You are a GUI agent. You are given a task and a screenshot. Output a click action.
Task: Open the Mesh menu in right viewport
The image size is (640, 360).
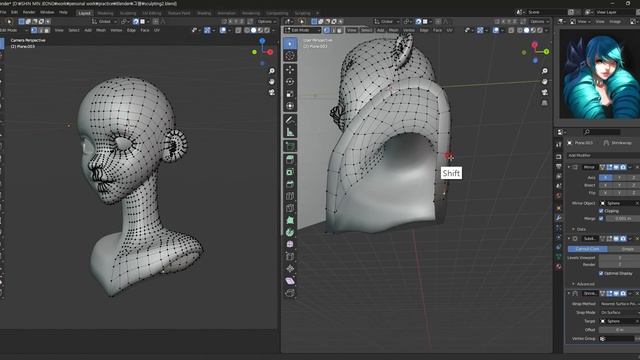tap(393, 30)
